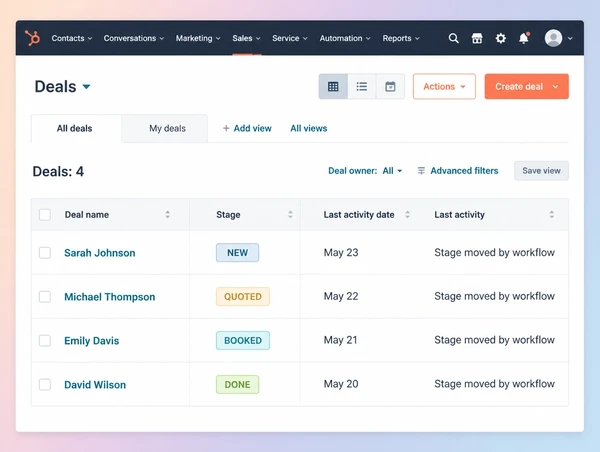
Task: Click the May 21 date cell
Action: coord(341,340)
